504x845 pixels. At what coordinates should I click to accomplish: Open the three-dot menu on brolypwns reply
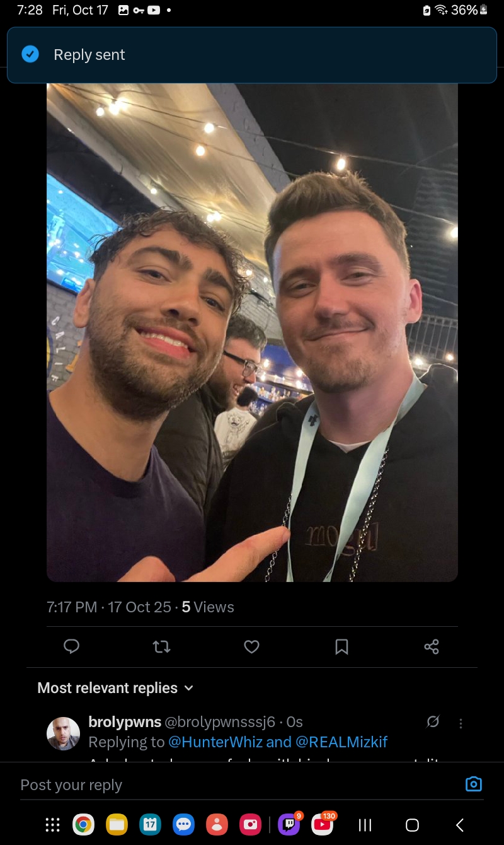(x=461, y=723)
